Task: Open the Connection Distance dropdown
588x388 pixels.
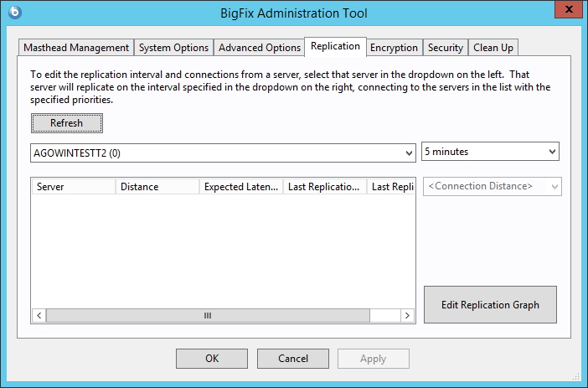Action: [493, 186]
